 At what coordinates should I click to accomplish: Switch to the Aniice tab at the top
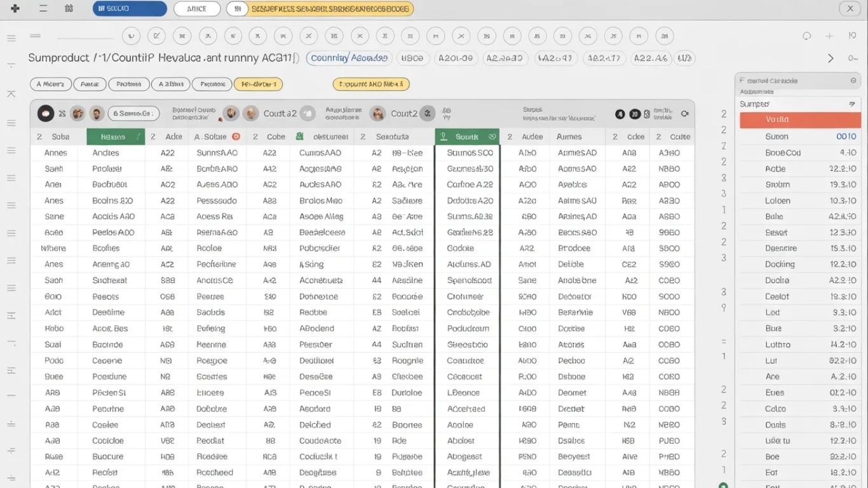(197, 8)
